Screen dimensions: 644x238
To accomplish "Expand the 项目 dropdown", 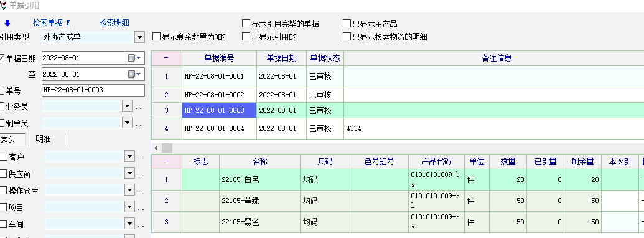I will point(130,207).
